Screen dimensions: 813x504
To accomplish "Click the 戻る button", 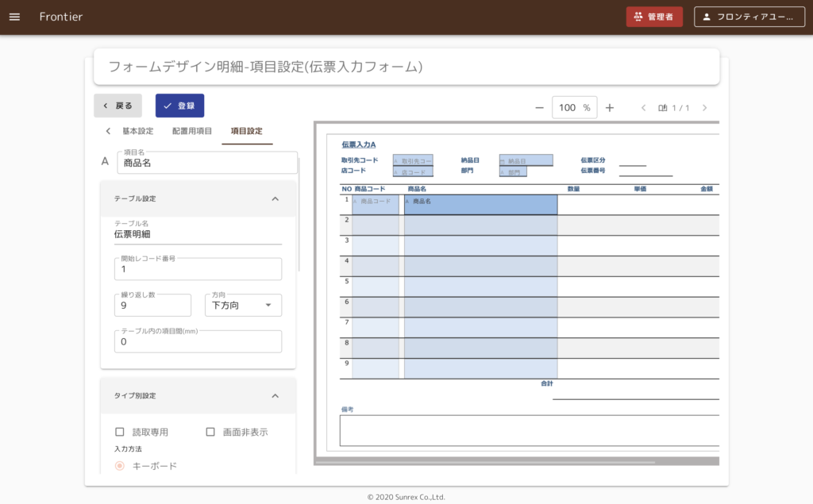I will pyautogui.click(x=118, y=106).
